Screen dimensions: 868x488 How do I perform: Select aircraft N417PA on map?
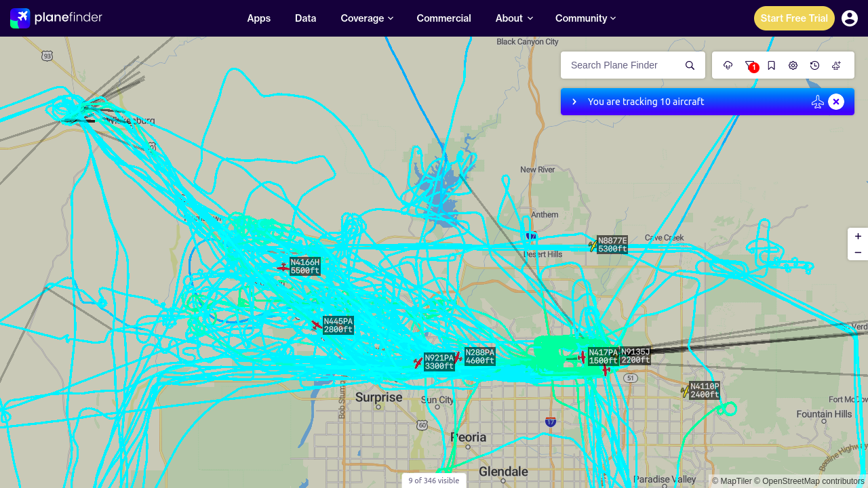tap(582, 357)
